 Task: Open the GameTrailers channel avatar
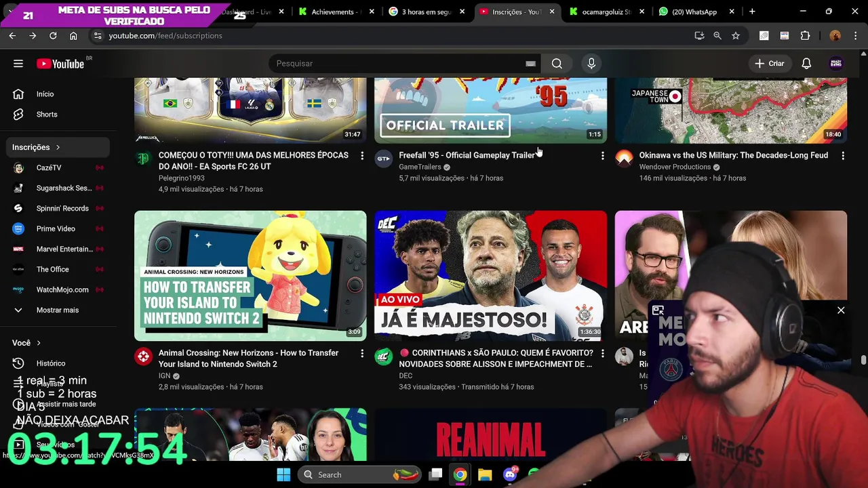[383, 159]
